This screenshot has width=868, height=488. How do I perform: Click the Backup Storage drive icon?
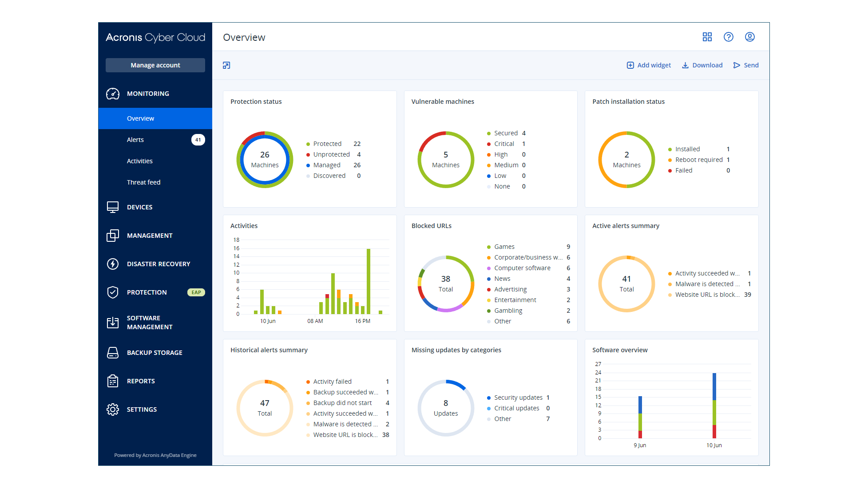coord(113,353)
